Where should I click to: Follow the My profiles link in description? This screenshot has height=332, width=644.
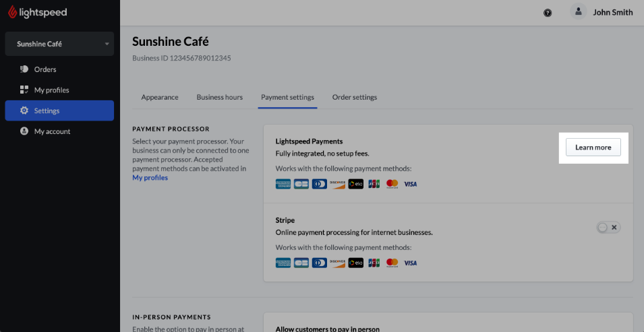pyautogui.click(x=150, y=178)
